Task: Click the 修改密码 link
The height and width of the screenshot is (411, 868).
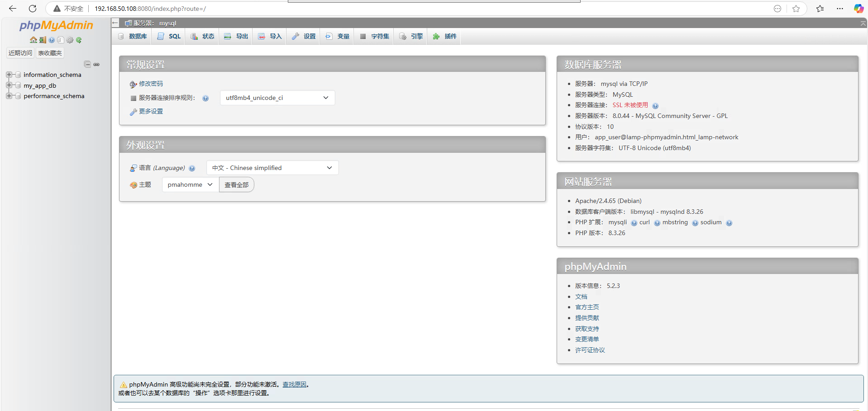Action: (151, 84)
